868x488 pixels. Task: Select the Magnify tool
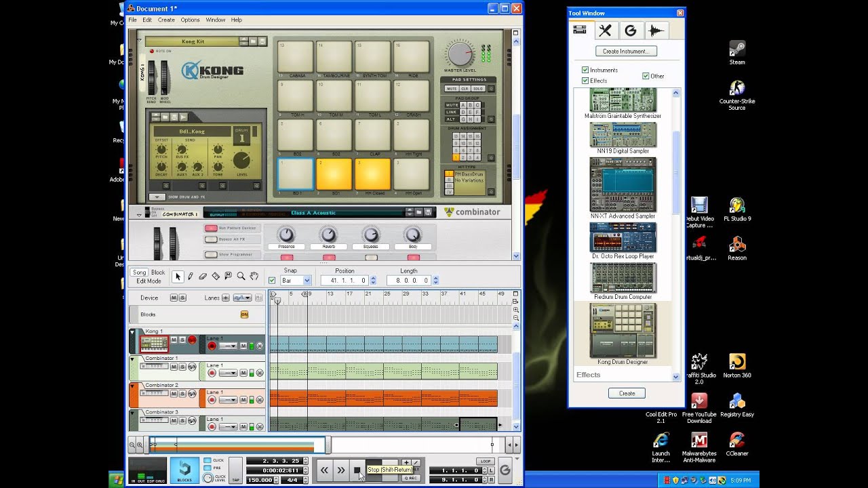point(241,277)
